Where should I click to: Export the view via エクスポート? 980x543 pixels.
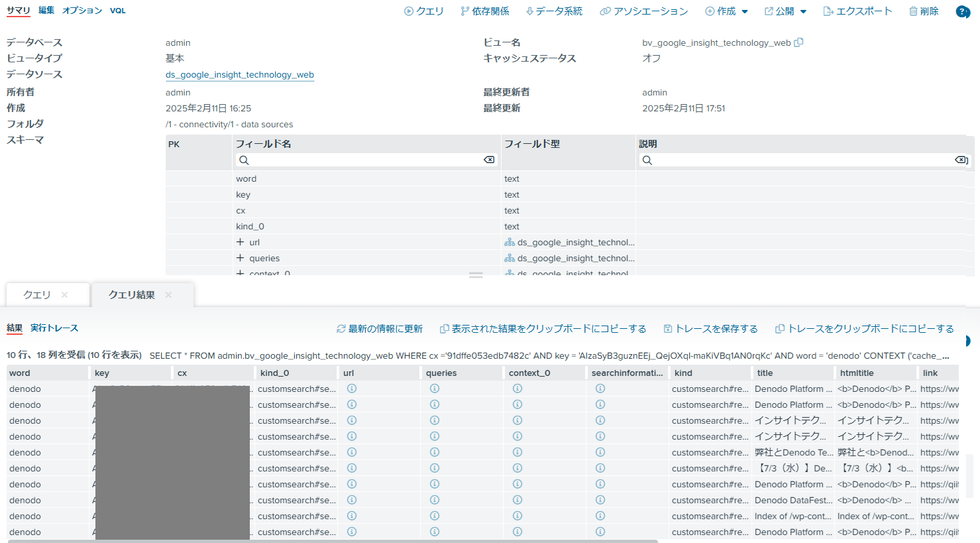857,11
